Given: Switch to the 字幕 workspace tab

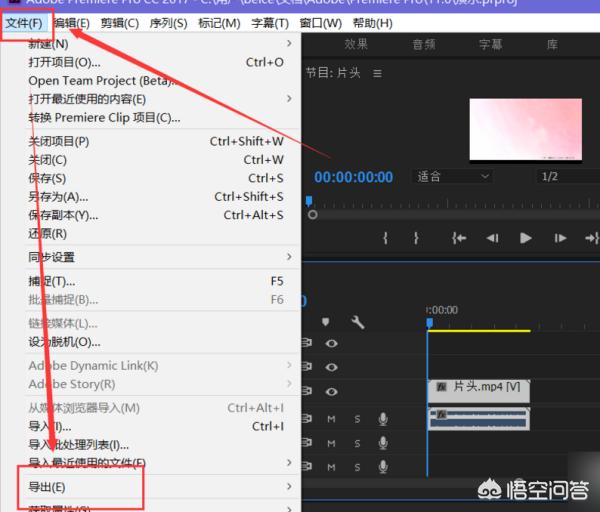Looking at the screenshot, I should pyautogui.click(x=490, y=44).
